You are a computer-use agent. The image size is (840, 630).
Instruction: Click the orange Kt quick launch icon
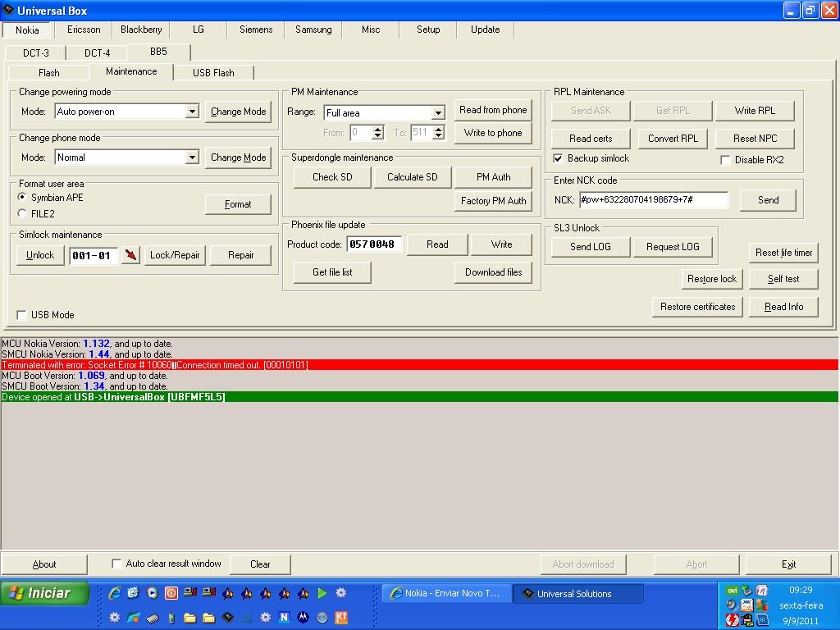pos(340,617)
